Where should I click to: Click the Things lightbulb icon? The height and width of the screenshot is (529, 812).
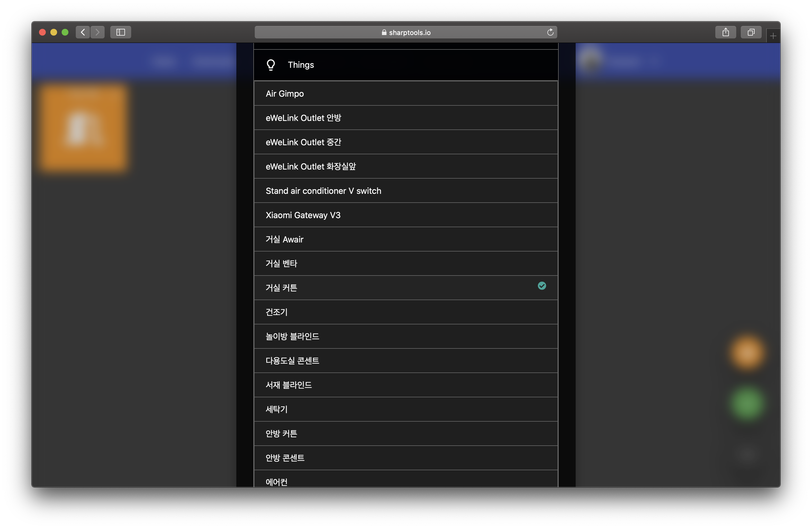coord(271,65)
